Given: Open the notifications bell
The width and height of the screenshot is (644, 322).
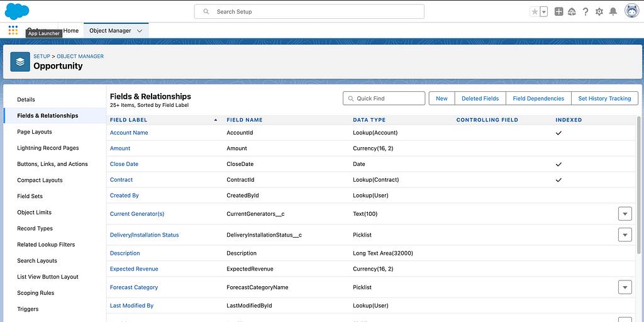Looking at the screenshot, I should pyautogui.click(x=613, y=11).
